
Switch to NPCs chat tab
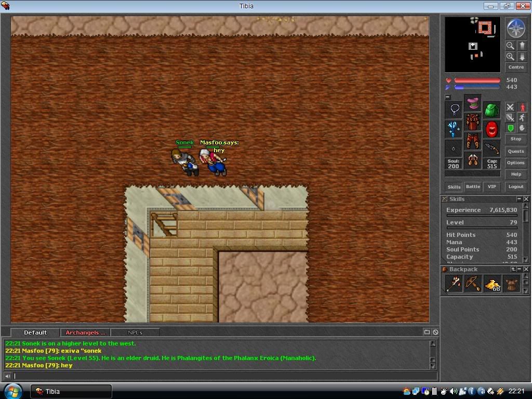[x=135, y=332]
